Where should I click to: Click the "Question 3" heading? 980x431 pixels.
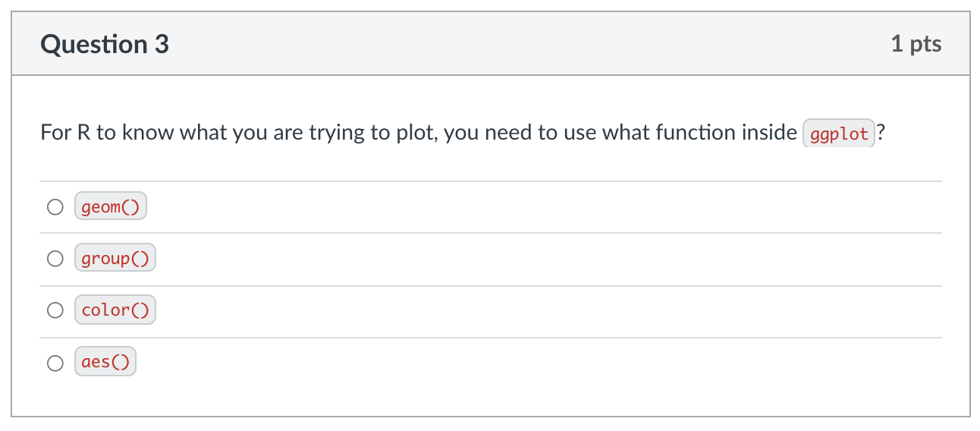[x=105, y=45]
